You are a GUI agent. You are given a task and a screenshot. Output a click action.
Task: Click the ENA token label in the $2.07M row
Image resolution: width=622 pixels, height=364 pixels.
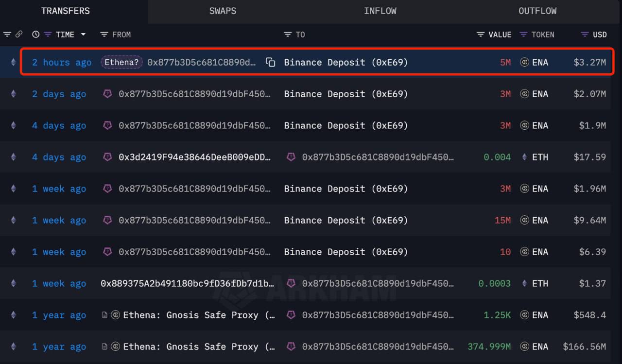coord(540,94)
